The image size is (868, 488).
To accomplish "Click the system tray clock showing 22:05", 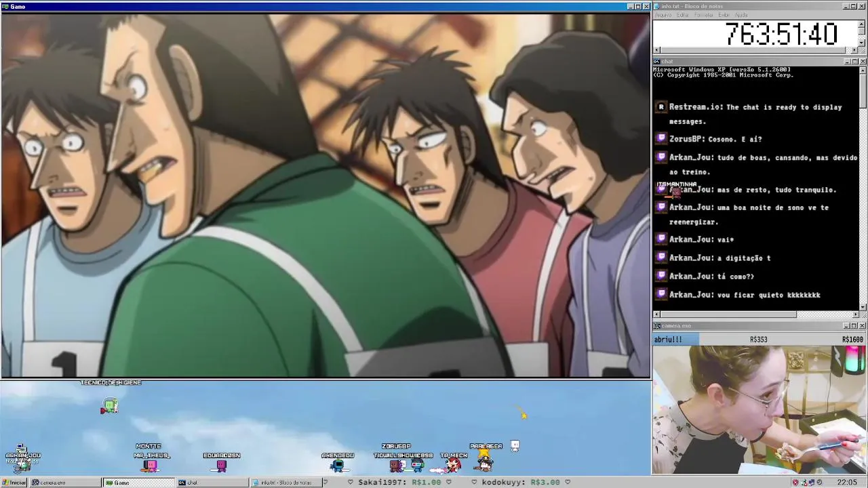I will [847, 483].
